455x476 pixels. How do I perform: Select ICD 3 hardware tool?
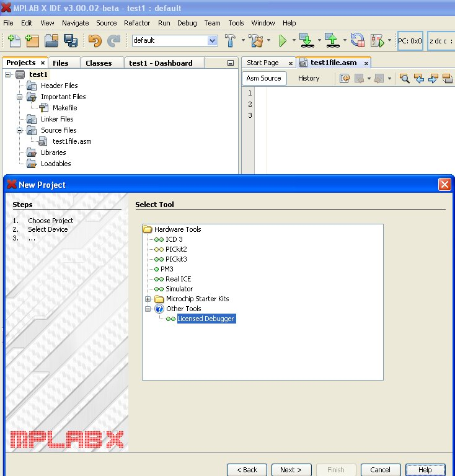point(174,239)
